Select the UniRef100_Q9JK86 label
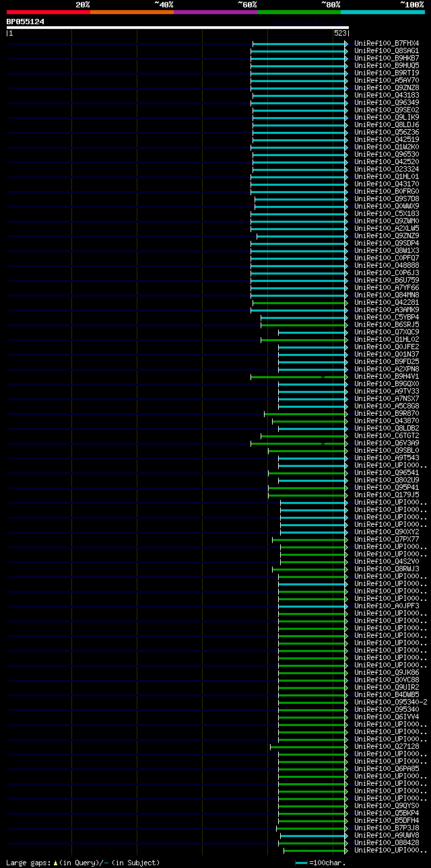The height and width of the screenshot is (868, 431). tap(387, 672)
